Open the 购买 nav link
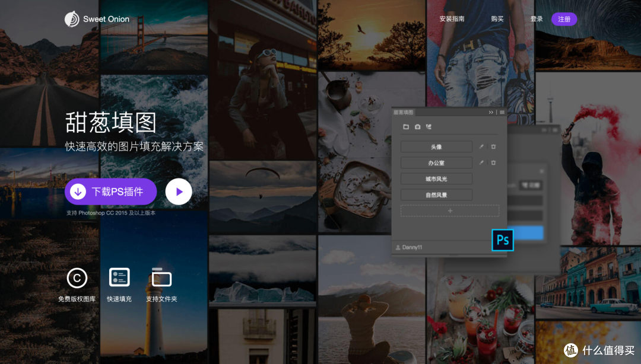 click(x=497, y=19)
